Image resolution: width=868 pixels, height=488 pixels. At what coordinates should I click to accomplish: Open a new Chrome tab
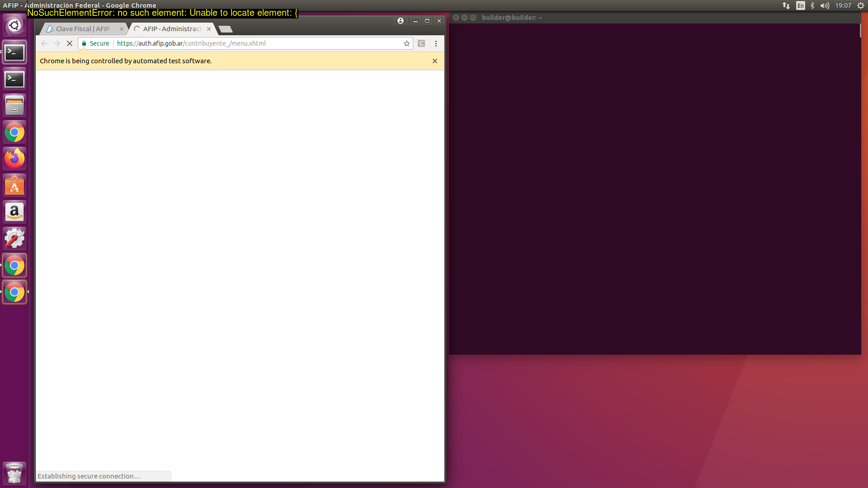click(225, 29)
